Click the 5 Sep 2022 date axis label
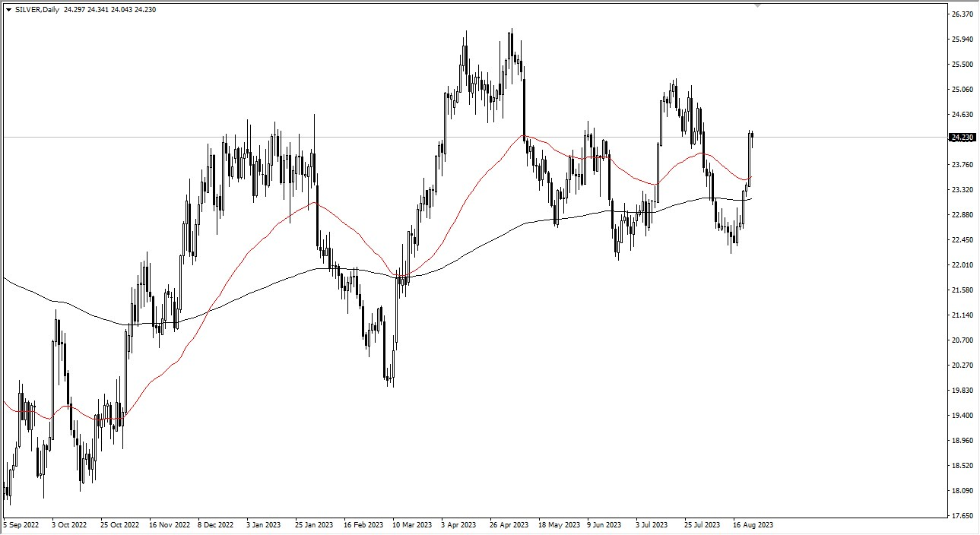The height and width of the screenshot is (535, 980). click(21, 524)
